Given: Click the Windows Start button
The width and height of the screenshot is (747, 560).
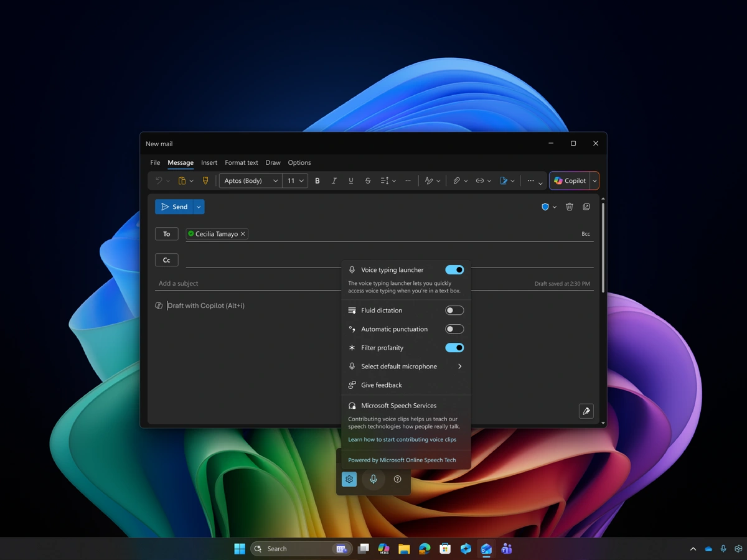Looking at the screenshot, I should (240, 549).
